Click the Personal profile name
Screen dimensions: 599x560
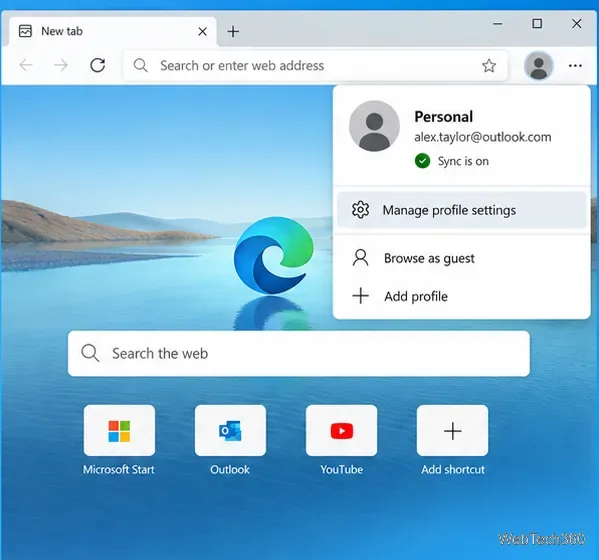(x=444, y=117)
